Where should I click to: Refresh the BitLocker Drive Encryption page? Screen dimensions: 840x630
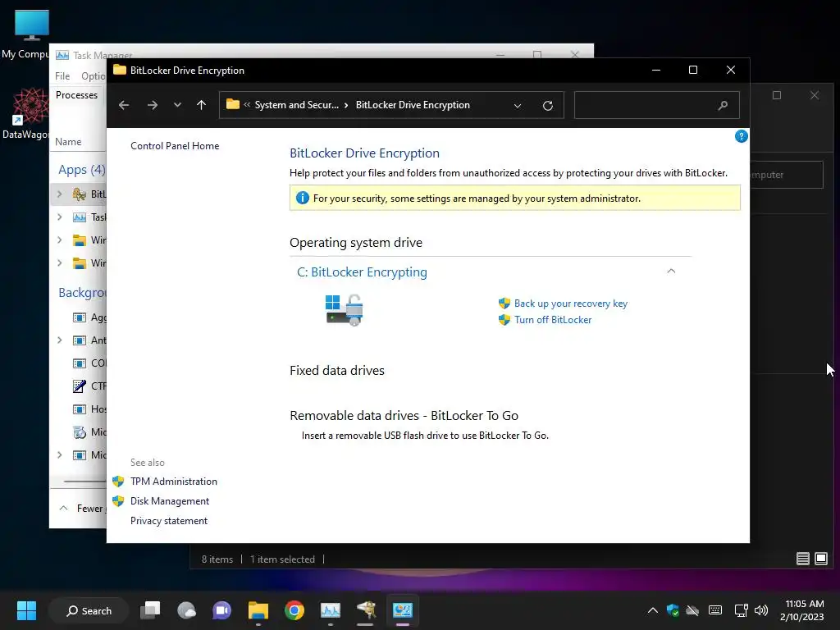click(x=547, y=106)
